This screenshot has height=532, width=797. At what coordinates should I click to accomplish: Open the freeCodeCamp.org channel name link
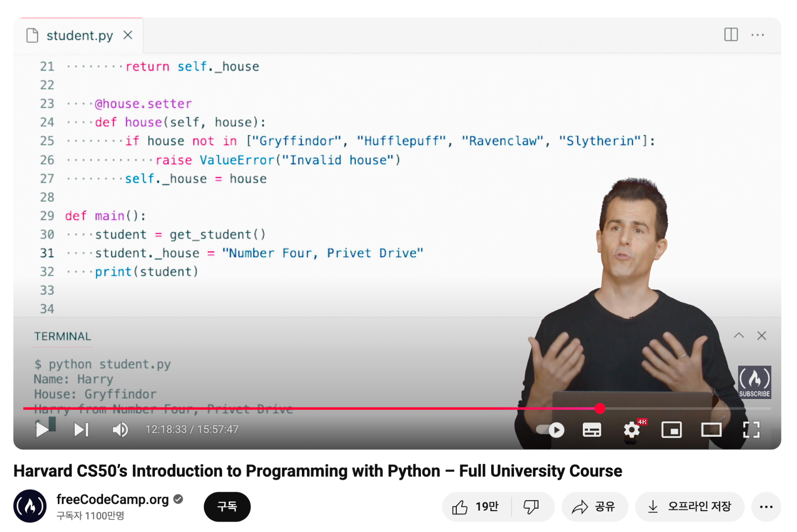(x=113, y=499)
